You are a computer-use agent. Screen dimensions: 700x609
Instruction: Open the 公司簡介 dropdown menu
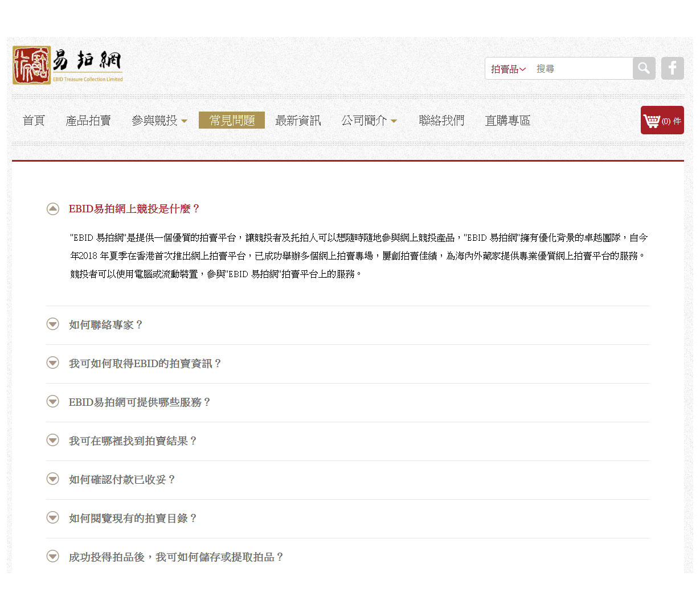[369, 121]
